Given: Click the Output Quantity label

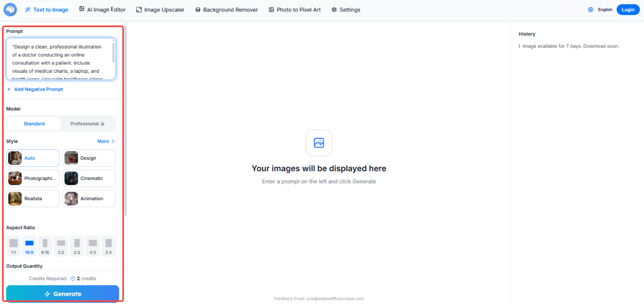Looking at the screenshot, I should click(24, 266).
